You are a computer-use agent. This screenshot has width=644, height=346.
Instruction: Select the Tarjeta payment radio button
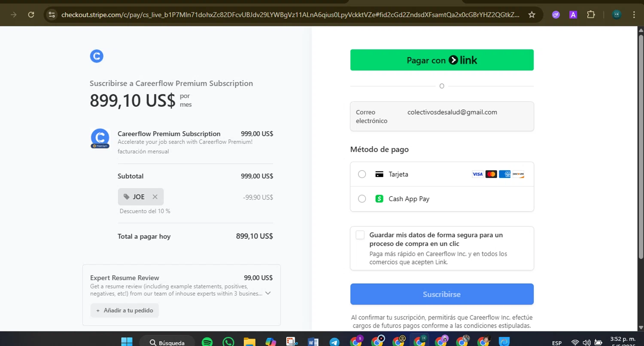pyautogui.click(x=362, y=174)
